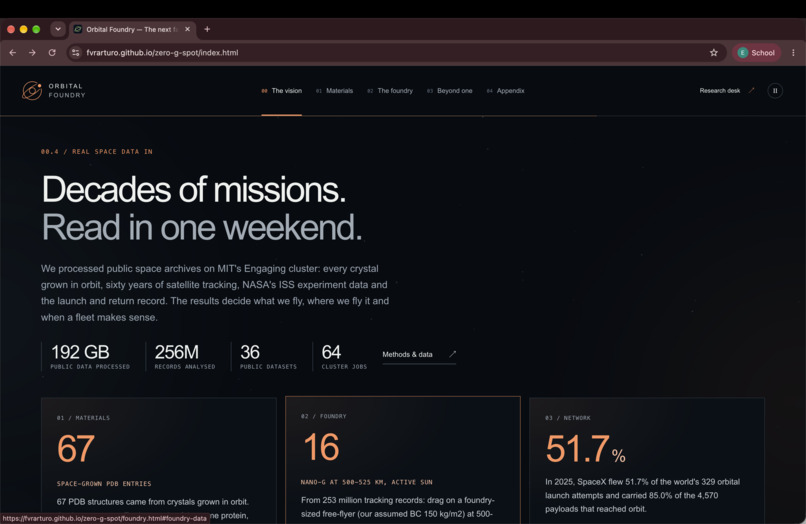
Task: Go back using browser back arrow
Action: pyautogui.click(x=13, y=52)
